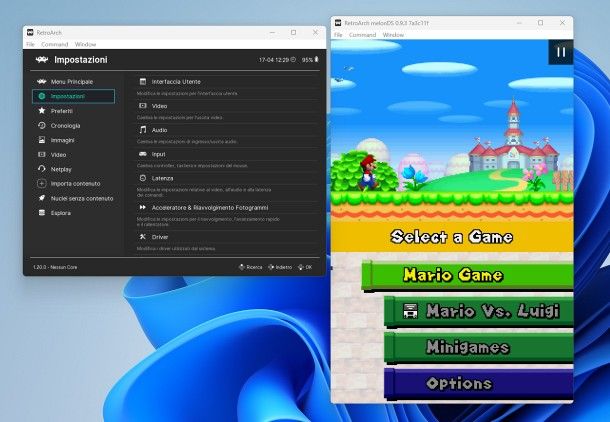
Task: Click the Esplora database icon
Action: click(x=42, y=213)
